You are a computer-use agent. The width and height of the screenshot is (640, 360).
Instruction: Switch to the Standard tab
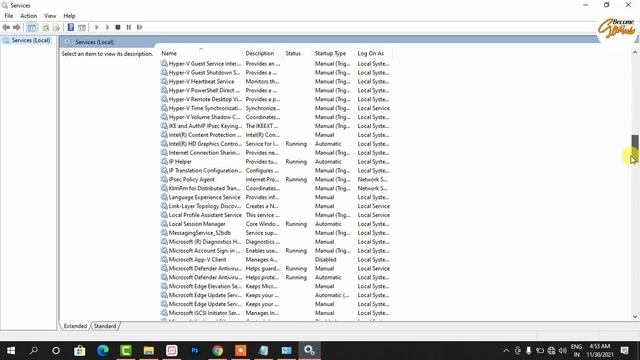[105, 326]
